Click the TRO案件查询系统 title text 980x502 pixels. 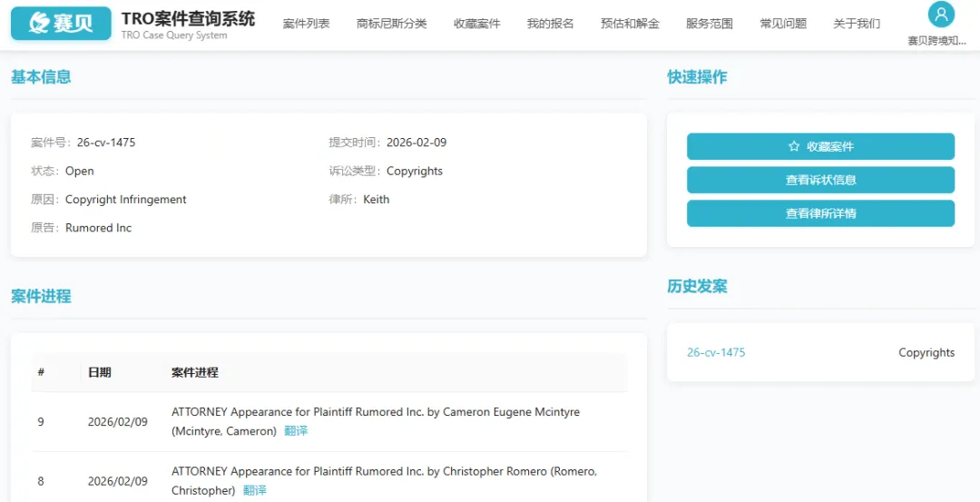tap(188, 19)
